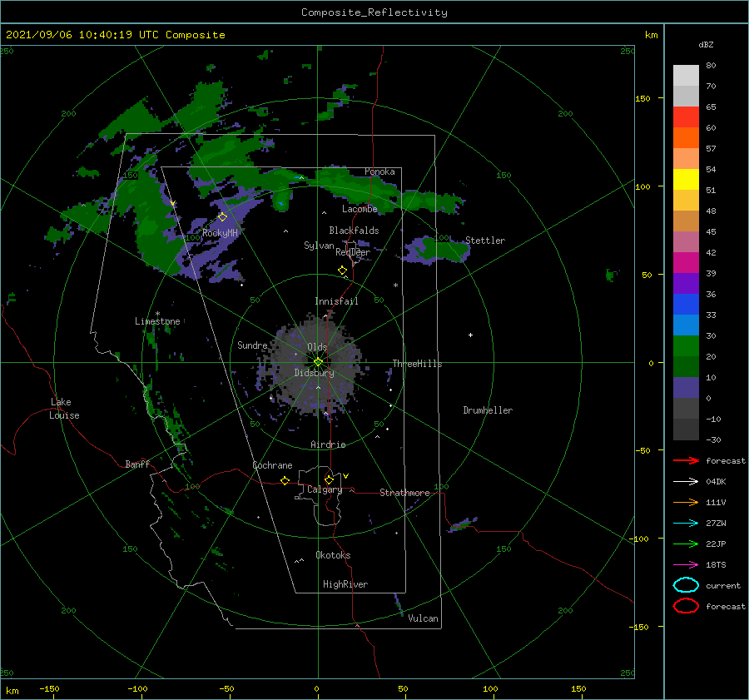Select the blue 36 dBZ color swatch

(686, 304)
